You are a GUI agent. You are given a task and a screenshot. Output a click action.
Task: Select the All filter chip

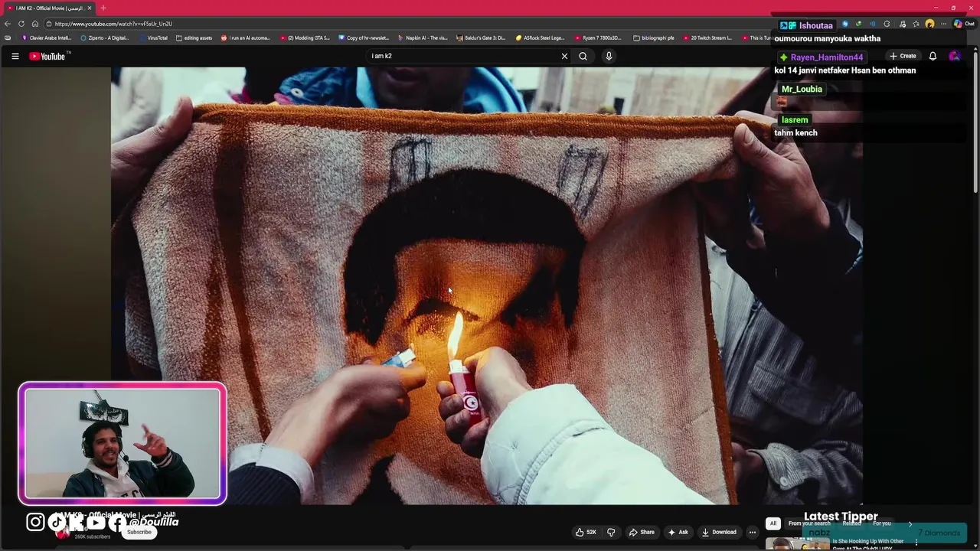pyautogui.click(x=773, y=523)
